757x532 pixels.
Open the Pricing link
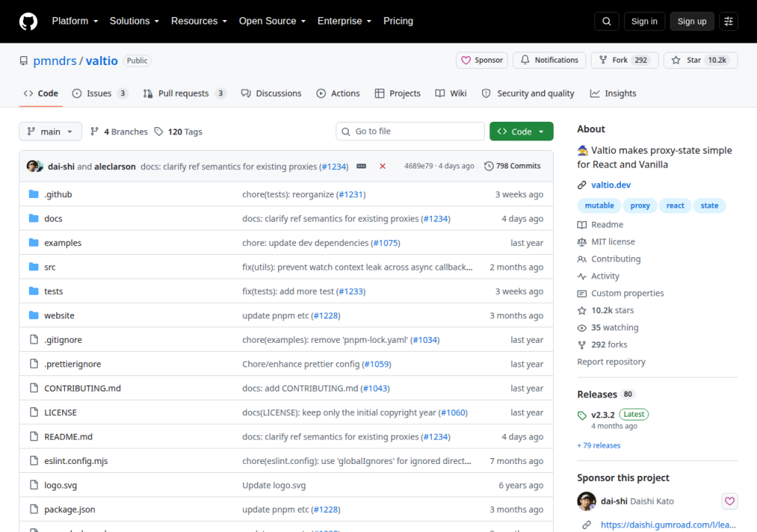pyautogui.click(x=398, y=21)
